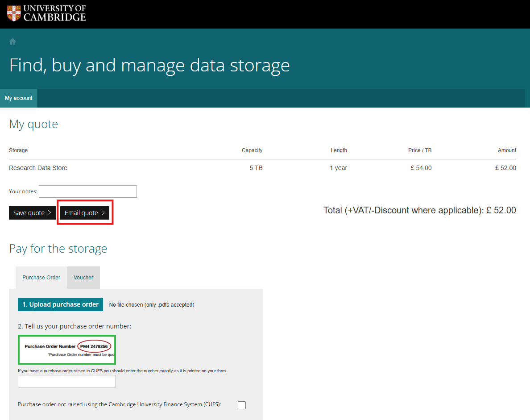Image resolution: width=530 pixels, height=420 pixels.
Task: Go to home via the house icon
Action: coord(12,42)
